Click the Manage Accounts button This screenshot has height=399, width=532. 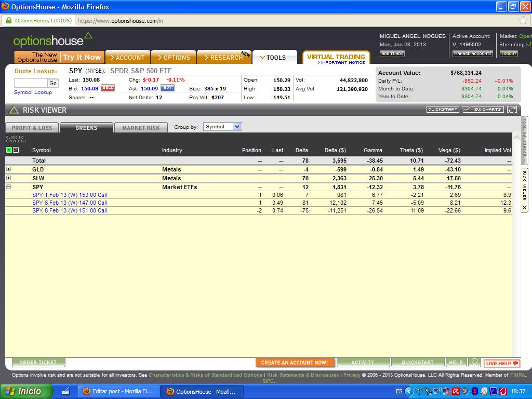(x=472, y=54)
